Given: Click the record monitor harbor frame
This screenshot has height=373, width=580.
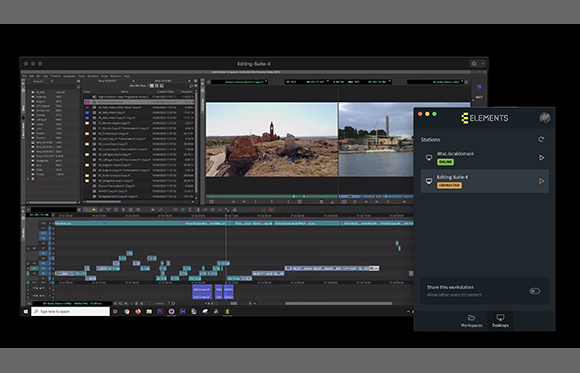Looking at the screenshot, I should pyautogui.click(x=376, y=140).
